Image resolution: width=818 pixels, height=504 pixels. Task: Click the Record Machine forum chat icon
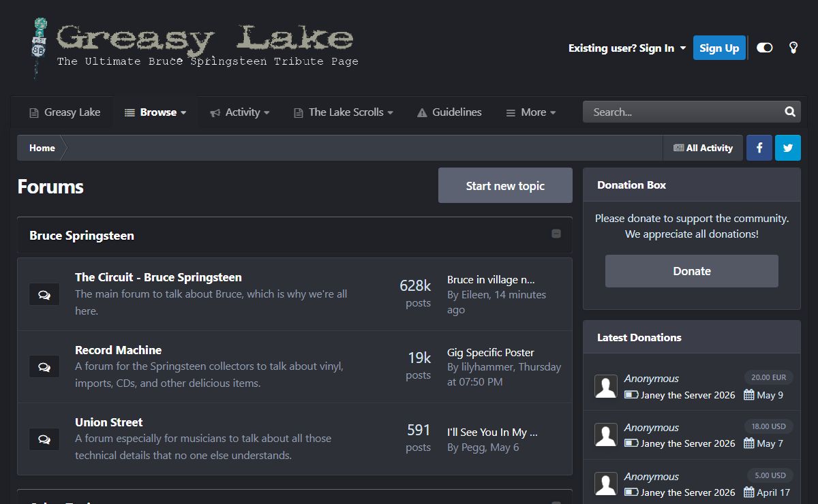pyautogui.click(x=44, y=366)
